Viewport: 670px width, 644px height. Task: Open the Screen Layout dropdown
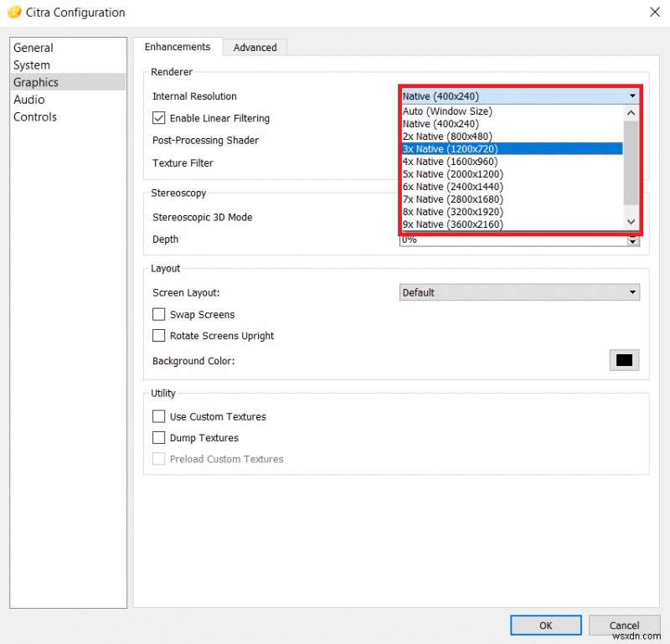pyautogui.click(x=519, y=292)
